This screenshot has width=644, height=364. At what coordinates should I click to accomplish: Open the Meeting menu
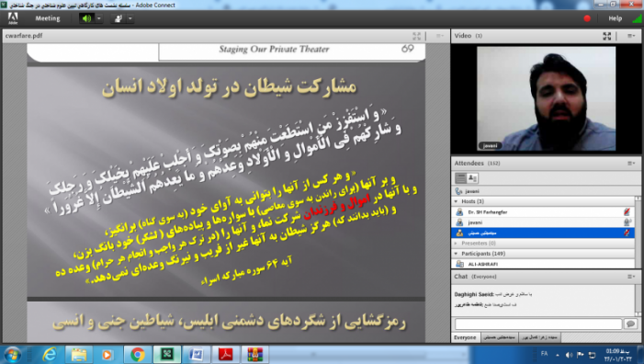48,18
